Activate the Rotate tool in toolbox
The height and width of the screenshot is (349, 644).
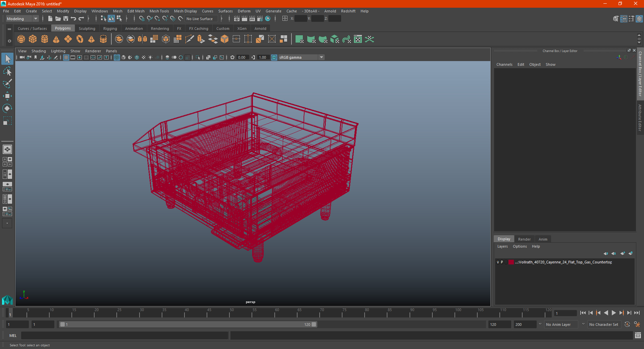(x=7, y=108)
